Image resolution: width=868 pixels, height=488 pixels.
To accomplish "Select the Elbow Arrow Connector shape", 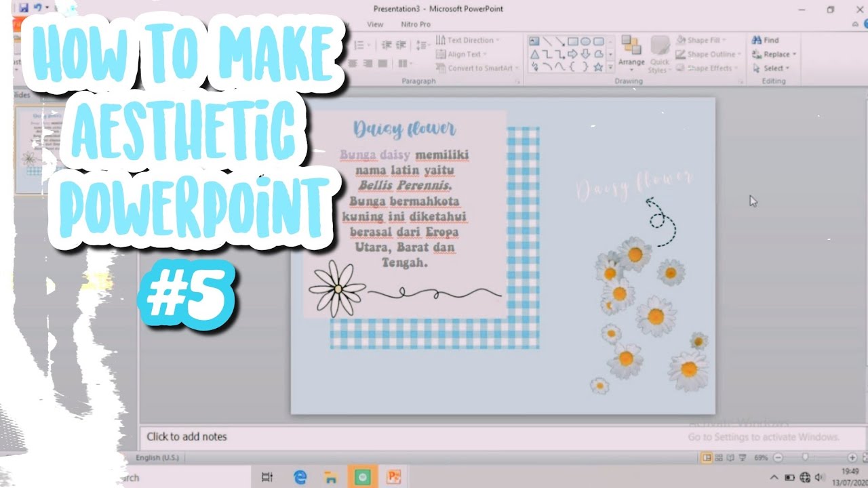I will [560, 54].
